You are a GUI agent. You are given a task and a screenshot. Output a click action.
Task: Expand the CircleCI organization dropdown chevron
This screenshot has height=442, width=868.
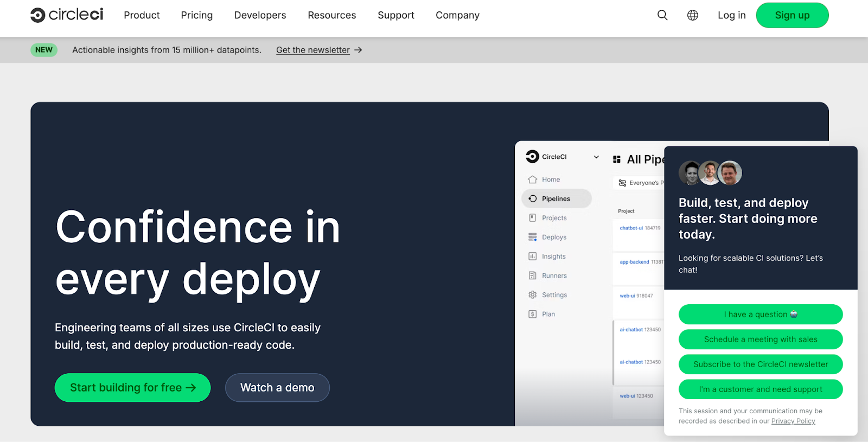coord(596,157)
